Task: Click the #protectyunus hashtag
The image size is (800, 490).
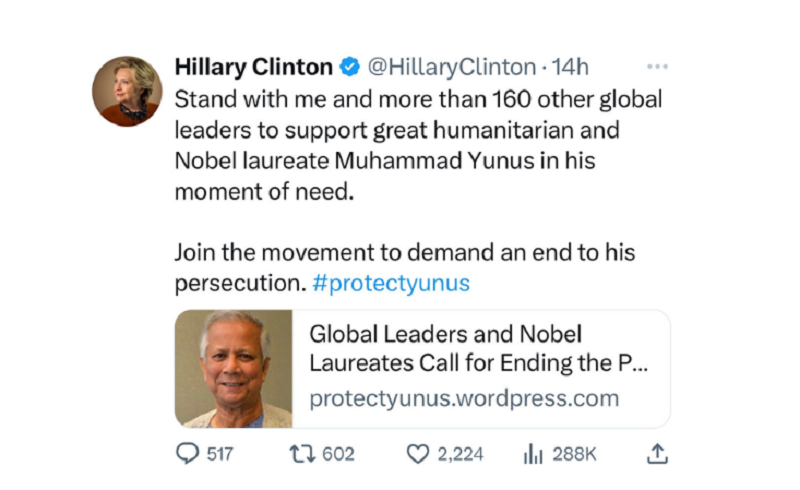Action: pyautogui.click(x=391, y=282)
